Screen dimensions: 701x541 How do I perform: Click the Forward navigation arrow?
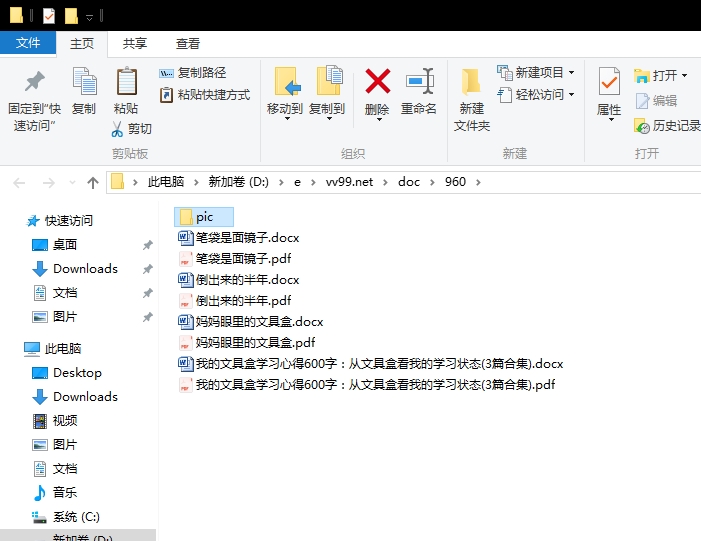coord(48,183)
